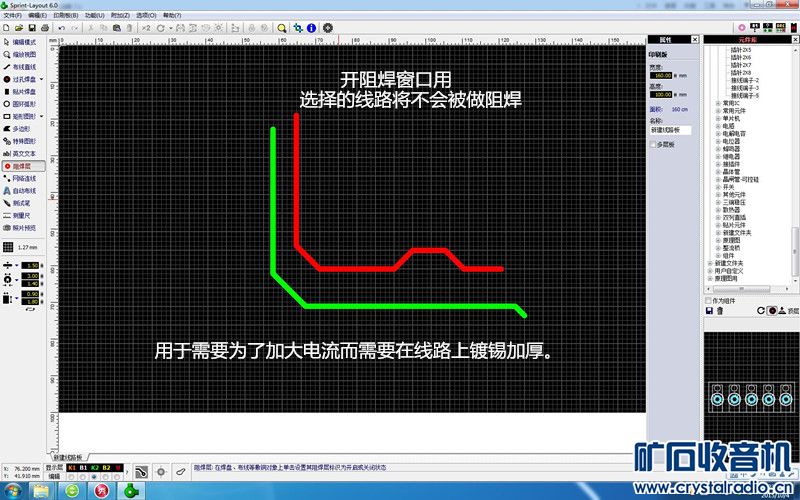Image resolution: width=800 pixels, height=500 pixels.
Task: Open the zoom magnifier toolbar icon
Action: click(x=282, y=28)
